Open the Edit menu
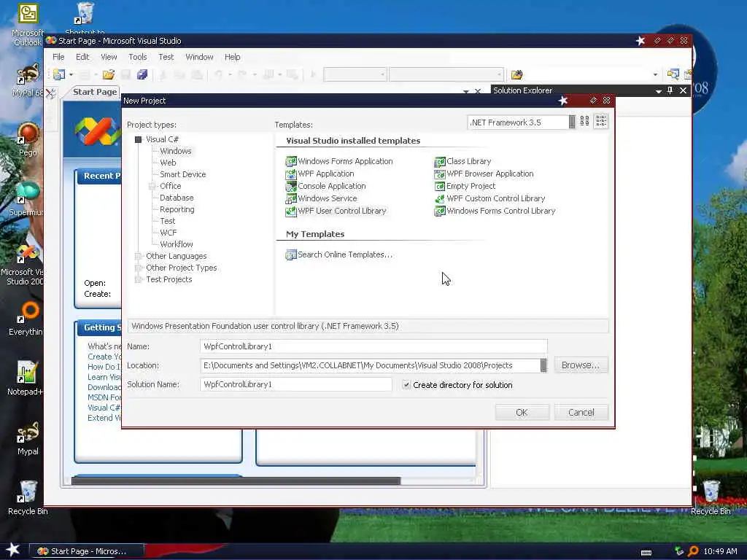 [x=82, y=57]
